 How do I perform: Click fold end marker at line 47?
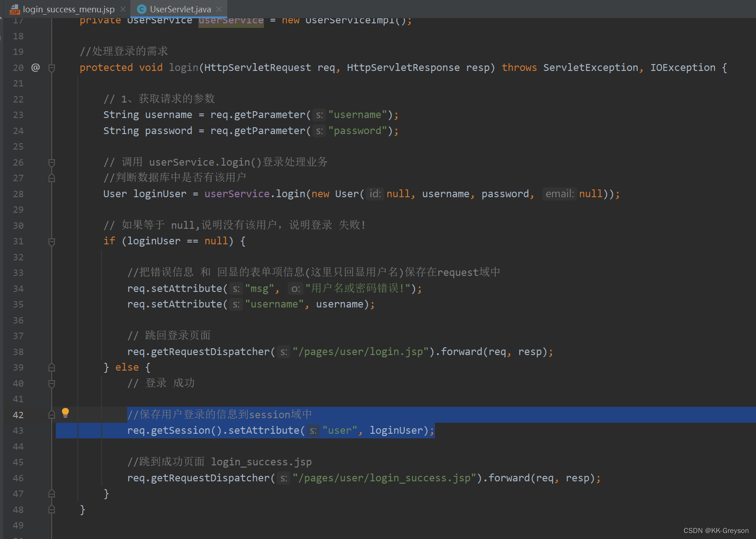click(x=52, y=494)
